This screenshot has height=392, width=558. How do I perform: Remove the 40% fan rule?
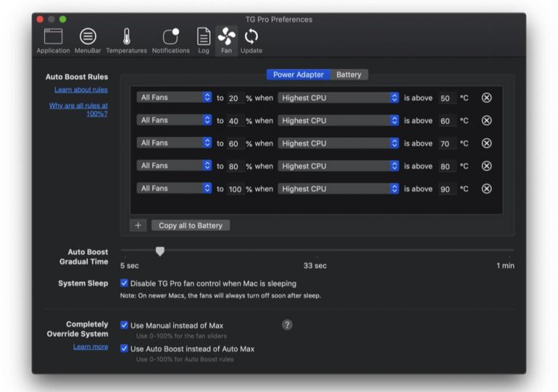pos(487,121)
